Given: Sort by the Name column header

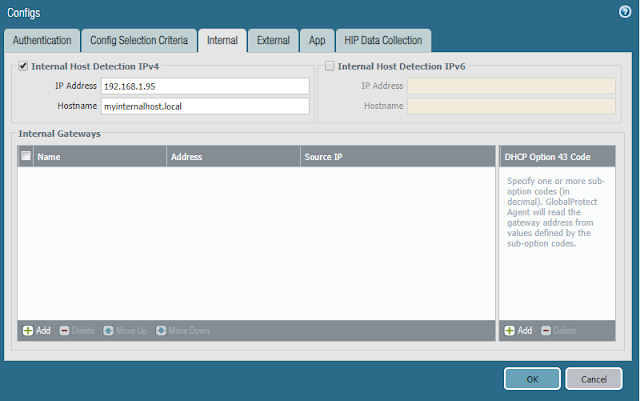Looking at the screenshot, I should (100, 157).
